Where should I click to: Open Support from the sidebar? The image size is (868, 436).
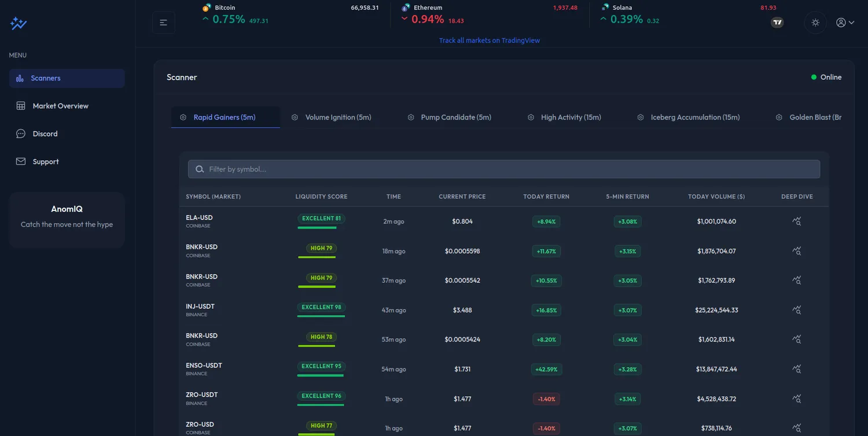pos(46,161)
